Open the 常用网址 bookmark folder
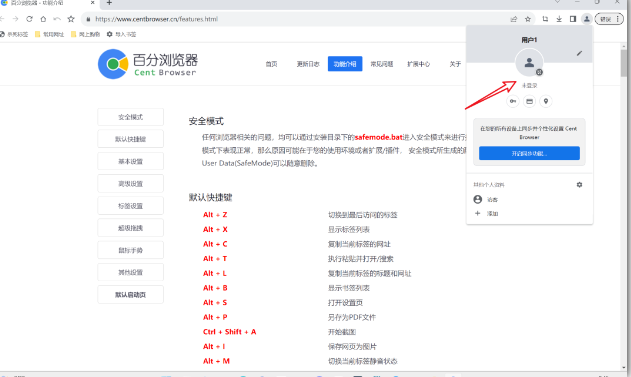The width and height of the screenshot is (631, 377). point(49,34)
